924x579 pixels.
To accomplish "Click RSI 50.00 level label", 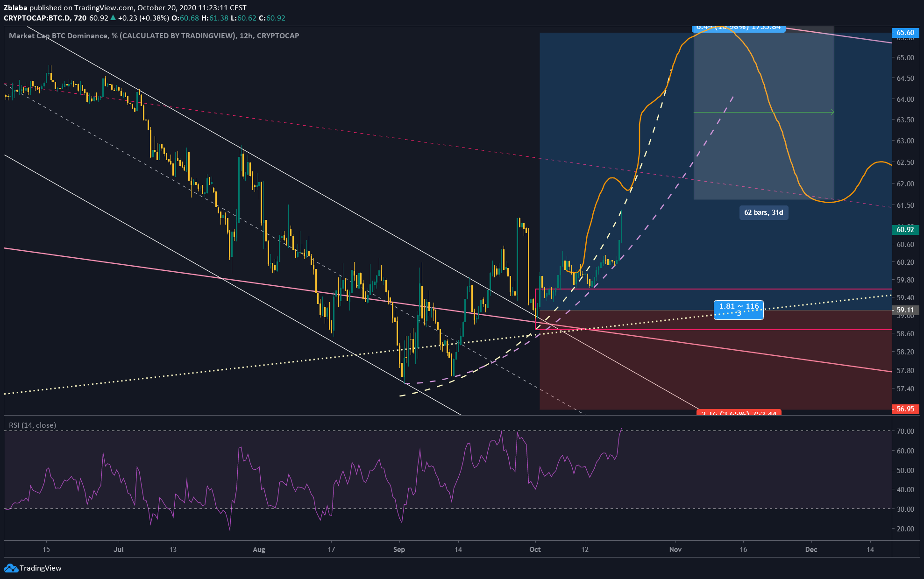I will pyautogui.click(x=905, y=470).
